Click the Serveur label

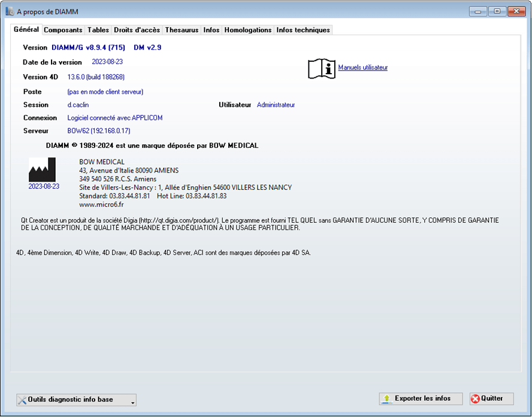(36, 131)
